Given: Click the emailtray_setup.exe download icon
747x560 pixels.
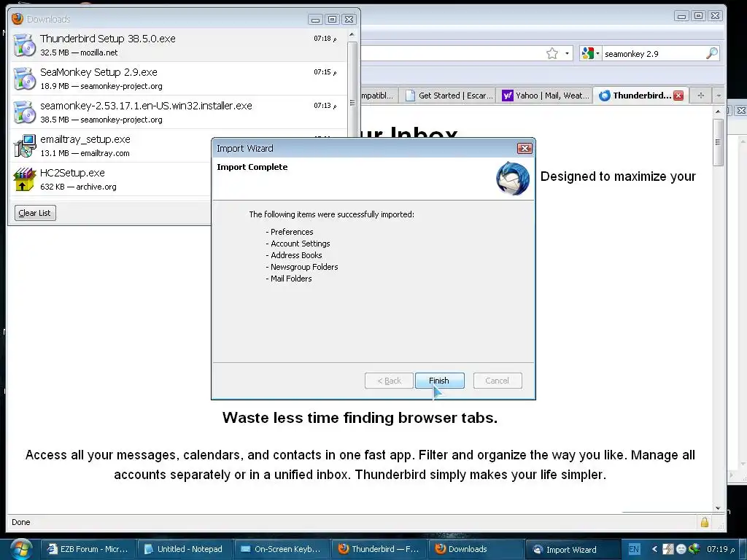Looking at the screenshot, I should pyautogui.click(x=24, y=146).
